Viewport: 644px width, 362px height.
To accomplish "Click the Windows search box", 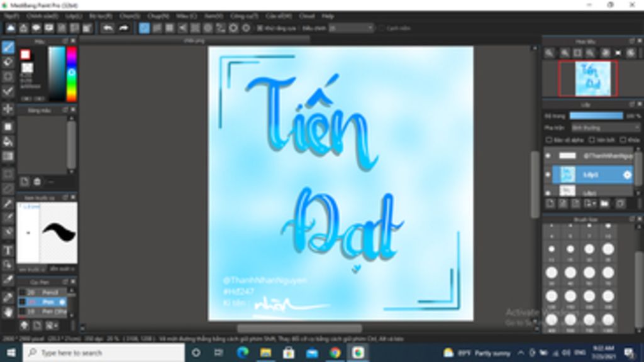I will pos(104,353).
